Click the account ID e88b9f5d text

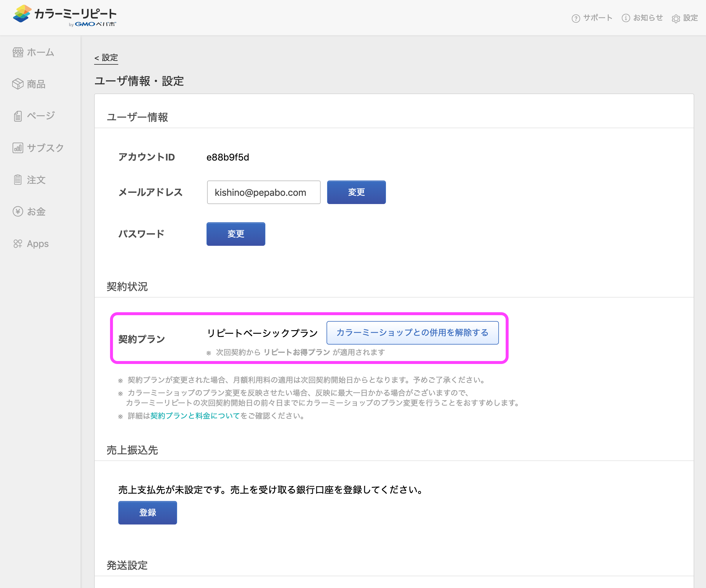(x=228, y=157)
